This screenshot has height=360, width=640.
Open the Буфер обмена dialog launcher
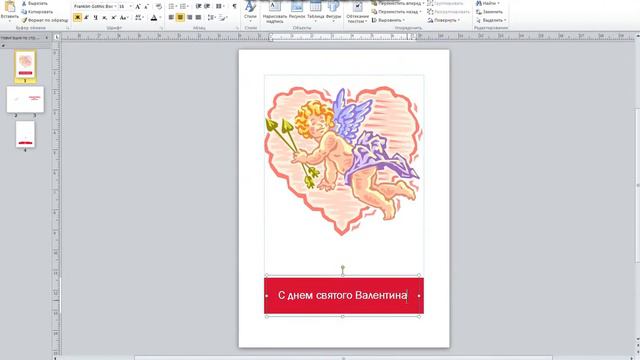(x=67, y=28)
